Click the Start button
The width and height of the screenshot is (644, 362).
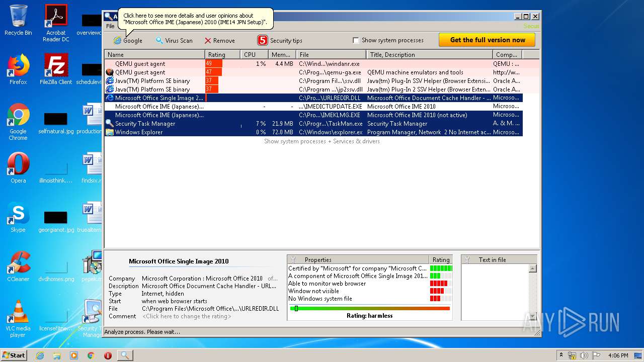point(14,355)
